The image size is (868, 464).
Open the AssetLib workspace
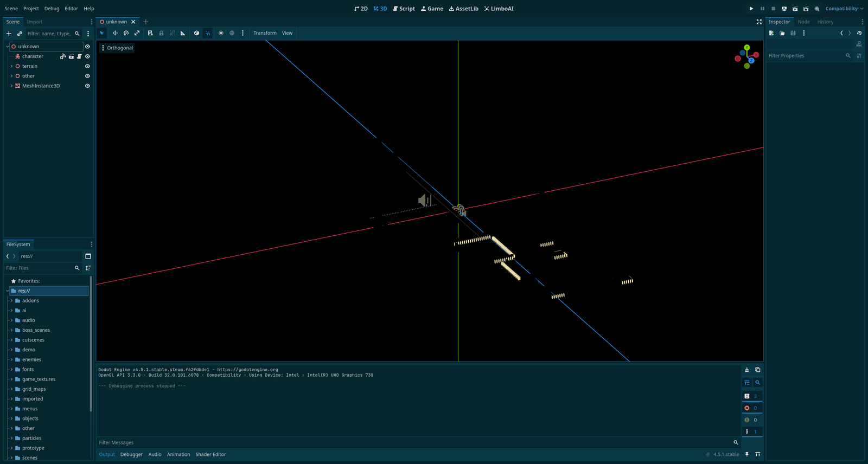click(x=464, y=9)
